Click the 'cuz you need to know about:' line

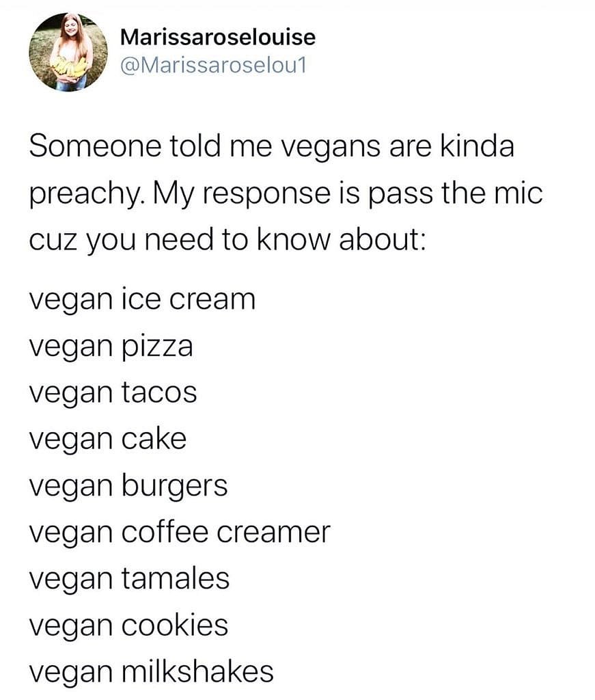tap(227, 241)
